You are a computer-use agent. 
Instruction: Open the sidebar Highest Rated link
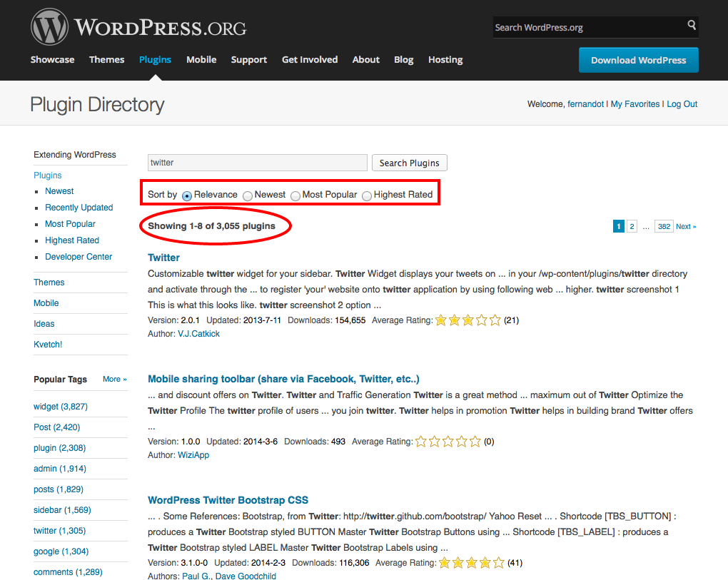(x=72, y=240)
